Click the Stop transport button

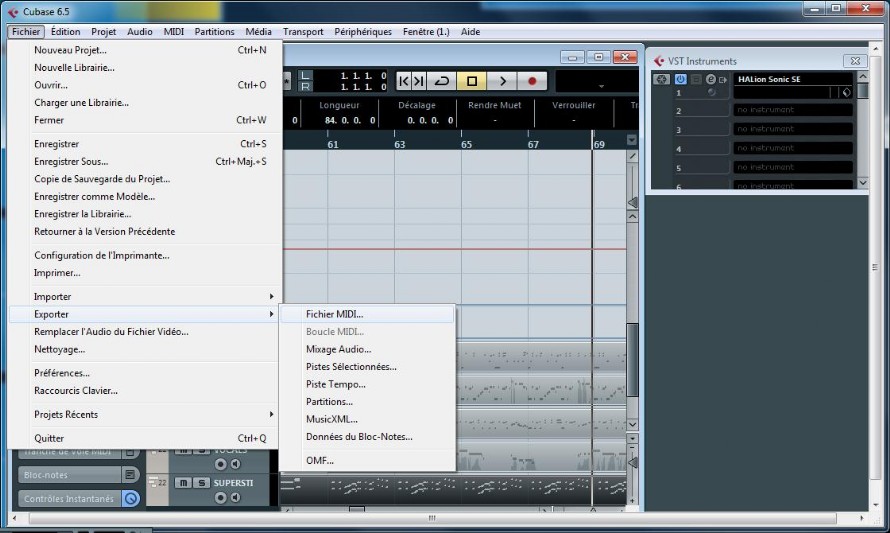pyautogui.click(x=472, y=81)
